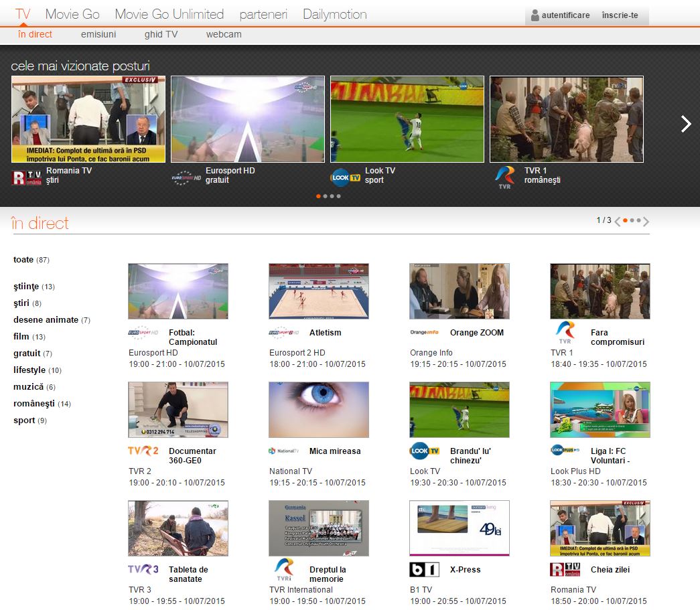
Task: Open the Eurosport HD gratuit carousel thumbnail
Action: pos(248,119)
